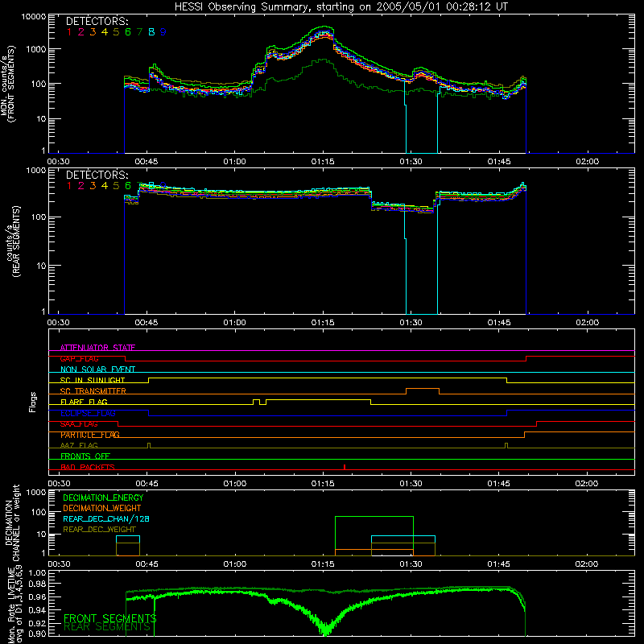The height and width of the screenshot is (644, 644).
Task: Click the livetime dip minimum near 01:15
Action: coord(325,630)
